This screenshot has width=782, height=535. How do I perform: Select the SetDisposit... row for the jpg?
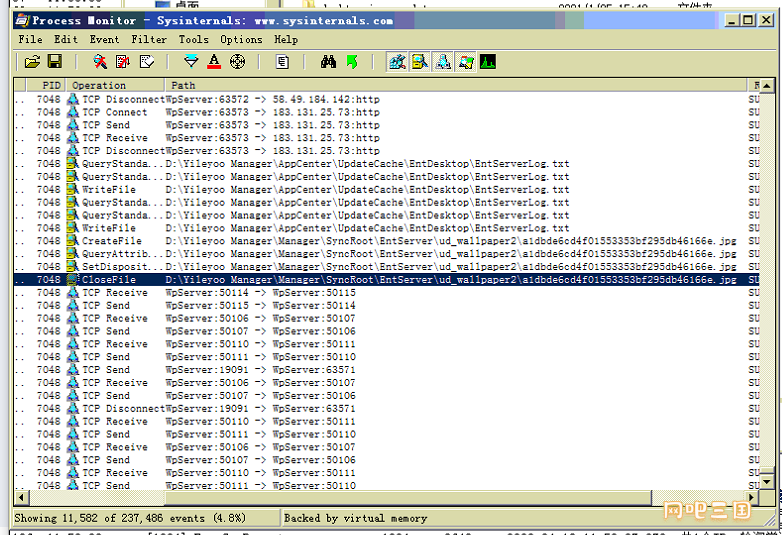387,267
